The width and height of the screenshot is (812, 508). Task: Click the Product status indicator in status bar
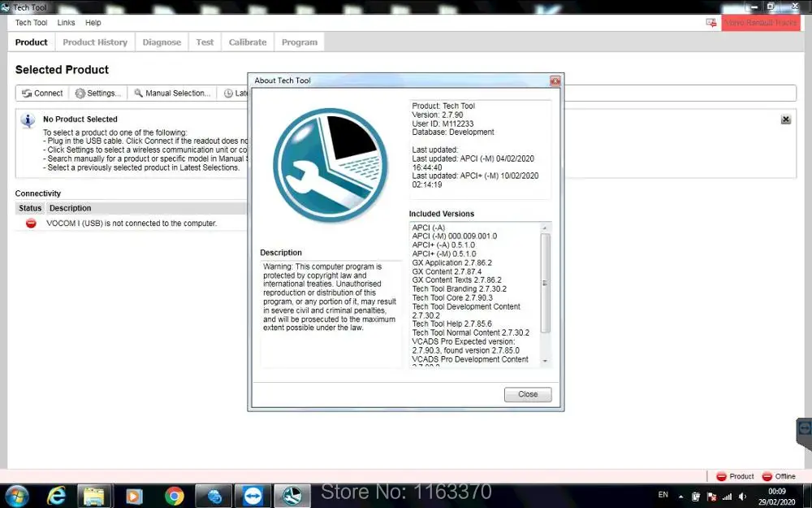[735, 476]
